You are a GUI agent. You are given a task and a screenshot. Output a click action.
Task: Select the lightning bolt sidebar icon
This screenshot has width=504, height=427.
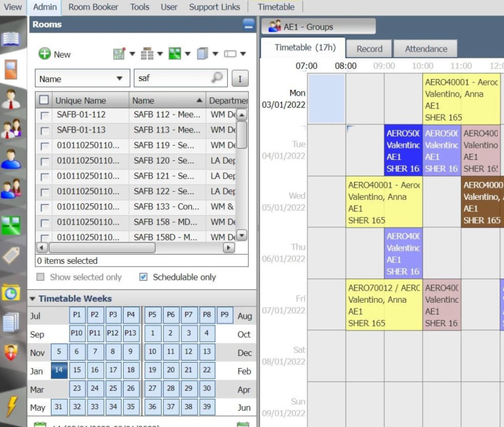[x=11, y=406]
